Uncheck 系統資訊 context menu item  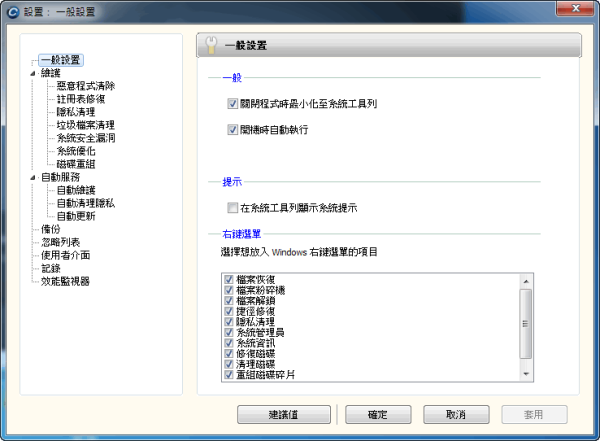tap(229, 343)
